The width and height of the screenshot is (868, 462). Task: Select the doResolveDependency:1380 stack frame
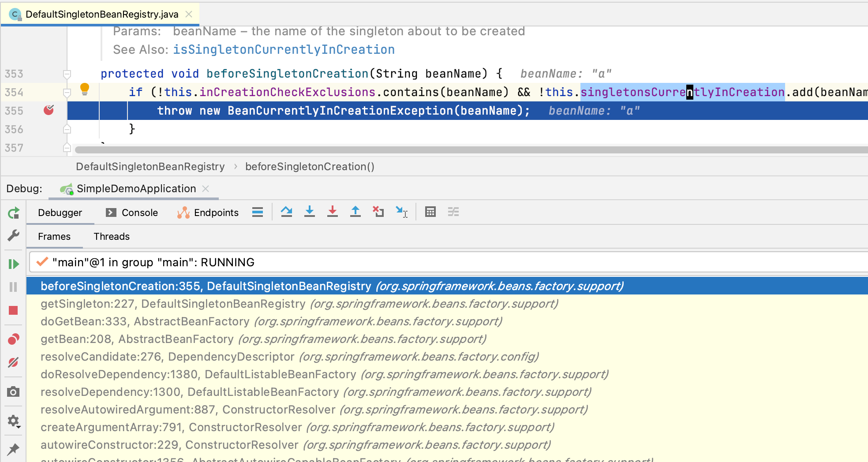tap(447, 374)
